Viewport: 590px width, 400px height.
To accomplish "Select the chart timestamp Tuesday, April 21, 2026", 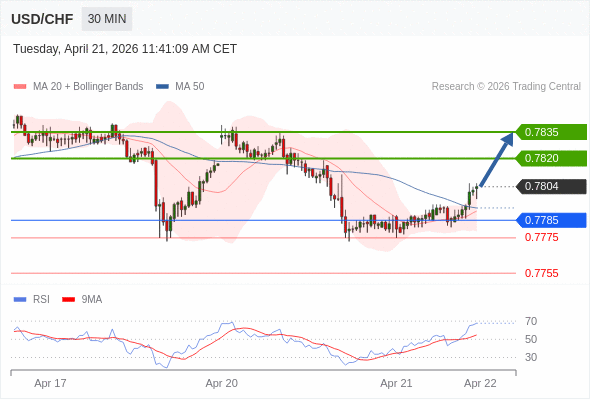I will (125, 49).
